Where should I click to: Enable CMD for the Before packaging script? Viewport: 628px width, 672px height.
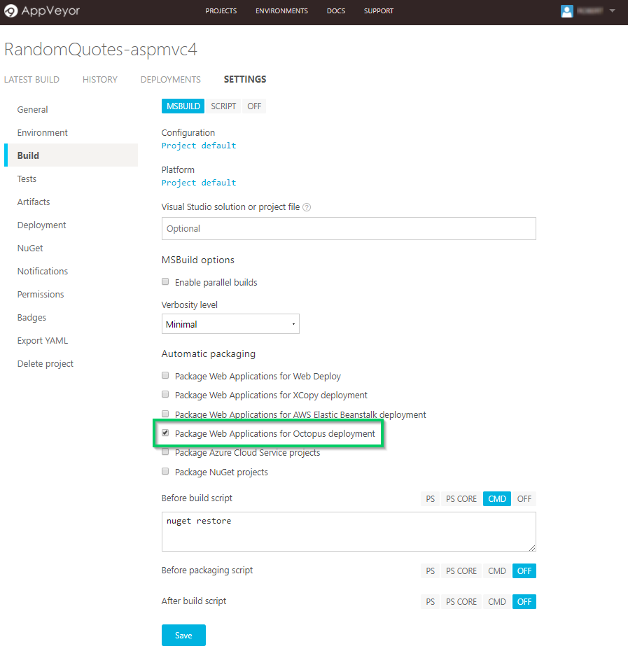pyautogui.click(x=496, y=570)
